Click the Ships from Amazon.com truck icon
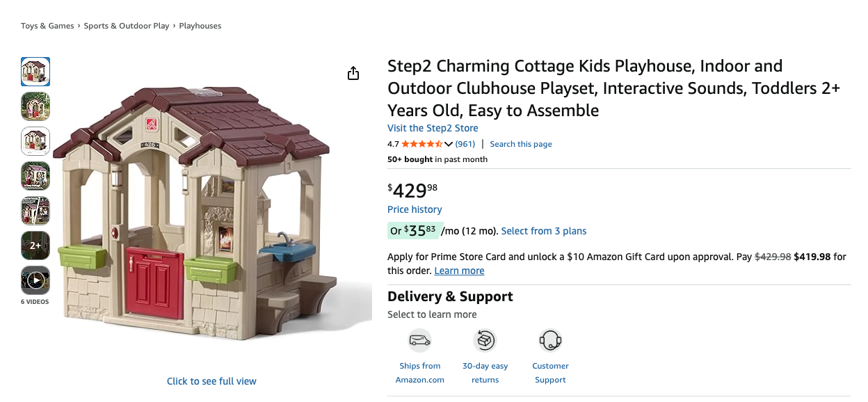Viewport: 868px width, 402px height. (x=420, y=341)
